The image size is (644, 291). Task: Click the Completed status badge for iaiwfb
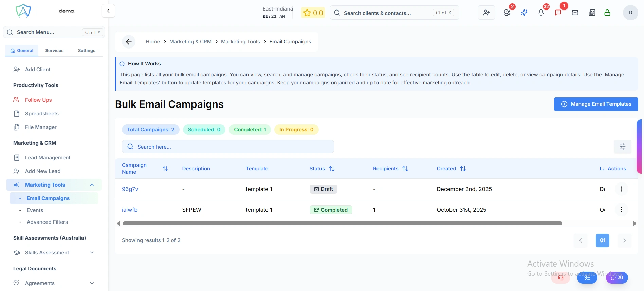point(331,210)
